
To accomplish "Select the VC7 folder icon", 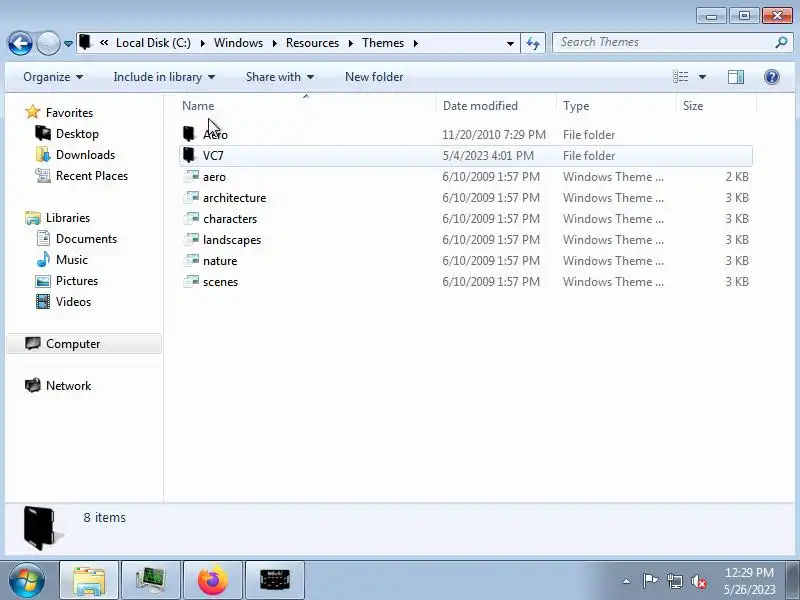I will [x=189, y=155].
